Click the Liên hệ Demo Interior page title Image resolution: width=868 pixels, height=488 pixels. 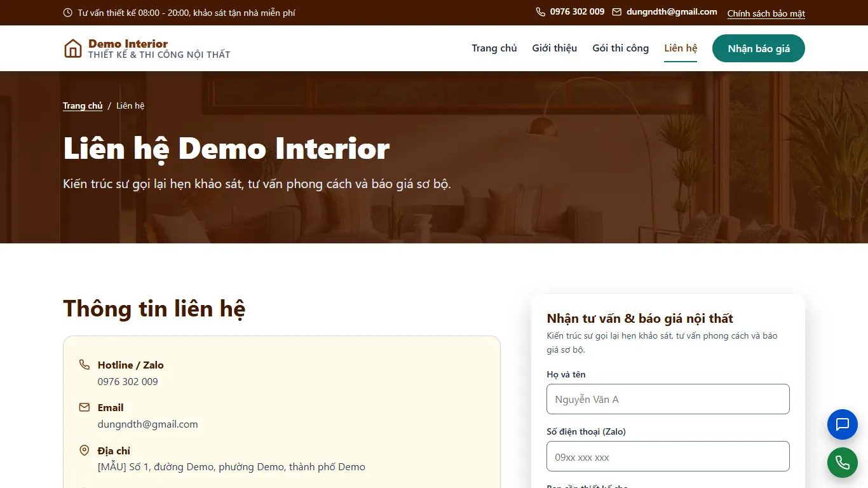(x=226, y=149)
